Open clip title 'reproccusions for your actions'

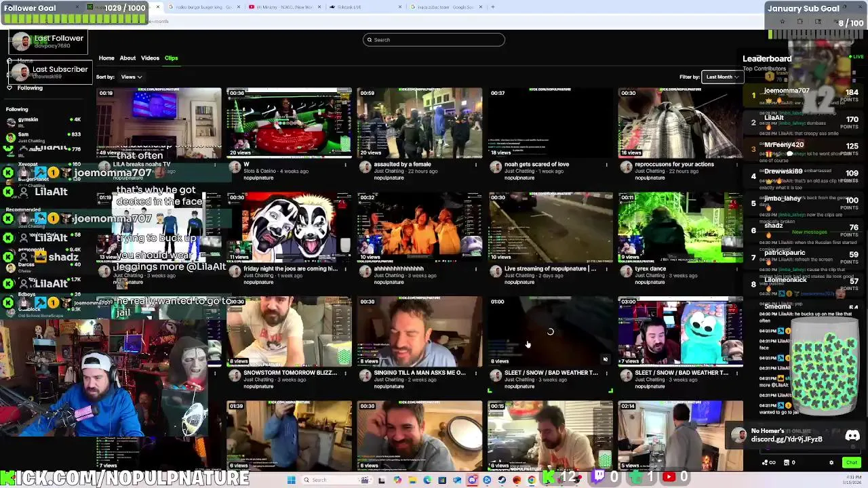(674, 164)
